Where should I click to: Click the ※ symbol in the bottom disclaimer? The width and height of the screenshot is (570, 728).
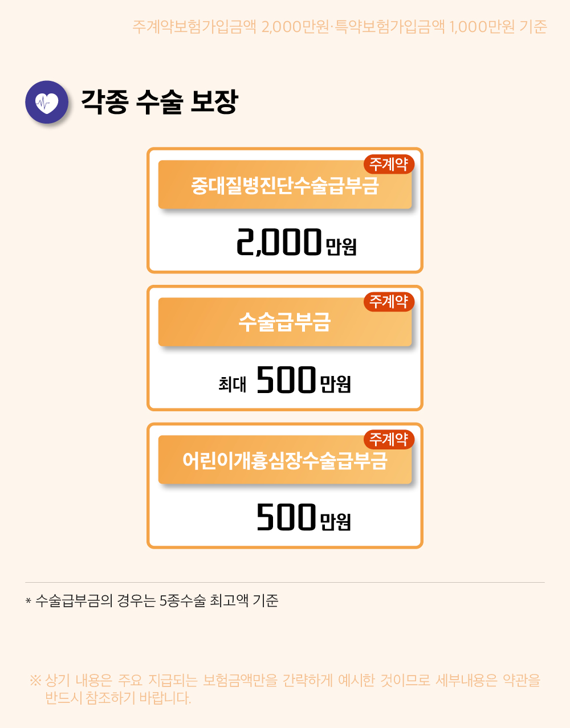(x=35, y=680)
